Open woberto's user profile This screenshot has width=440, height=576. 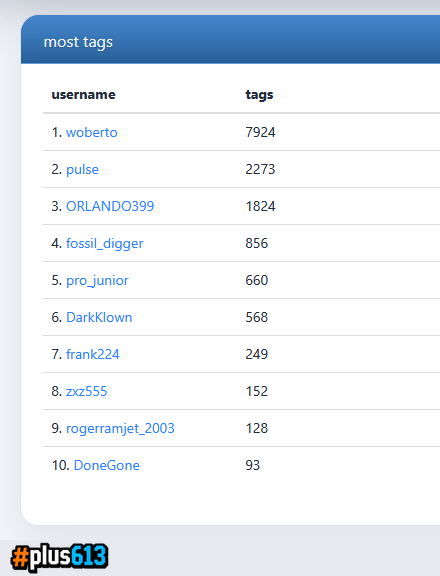click(91, 132)
